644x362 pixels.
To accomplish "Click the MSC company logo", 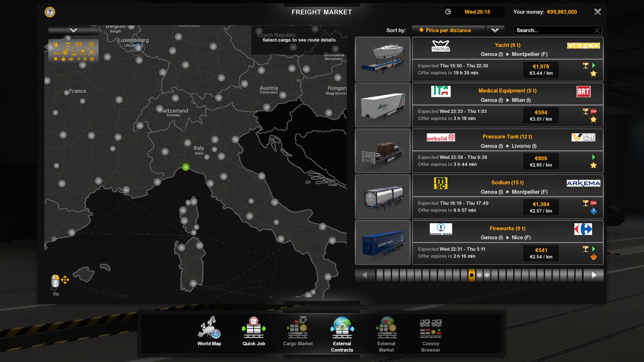I will point(441,183).
